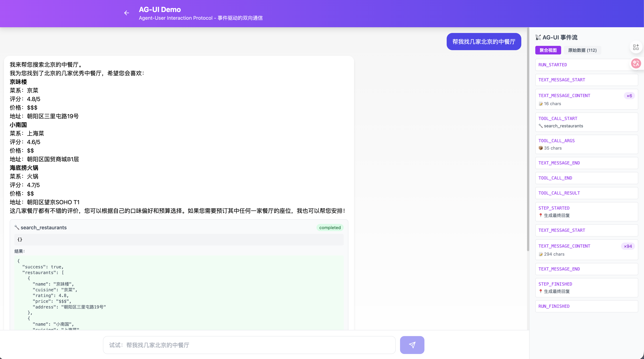Viewport: 644px width, 359px height.
Task: Open the TEXT_MESSAGE_CONTENT event with 16 chars
Action: pyautogui.click(x=586, y=99)
